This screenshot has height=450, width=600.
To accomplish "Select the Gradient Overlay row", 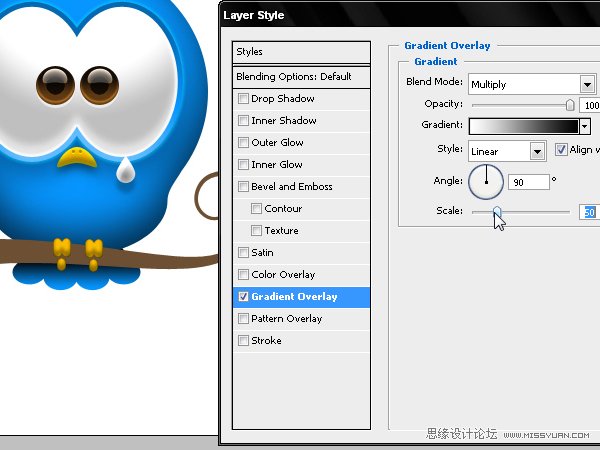I will point(302,297).
